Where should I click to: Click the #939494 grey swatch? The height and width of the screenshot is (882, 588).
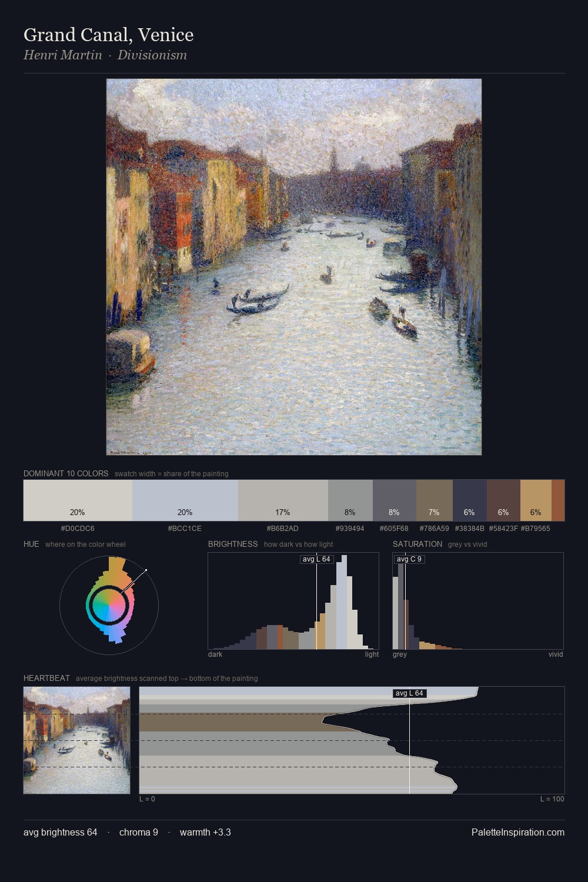pos(350,500)
